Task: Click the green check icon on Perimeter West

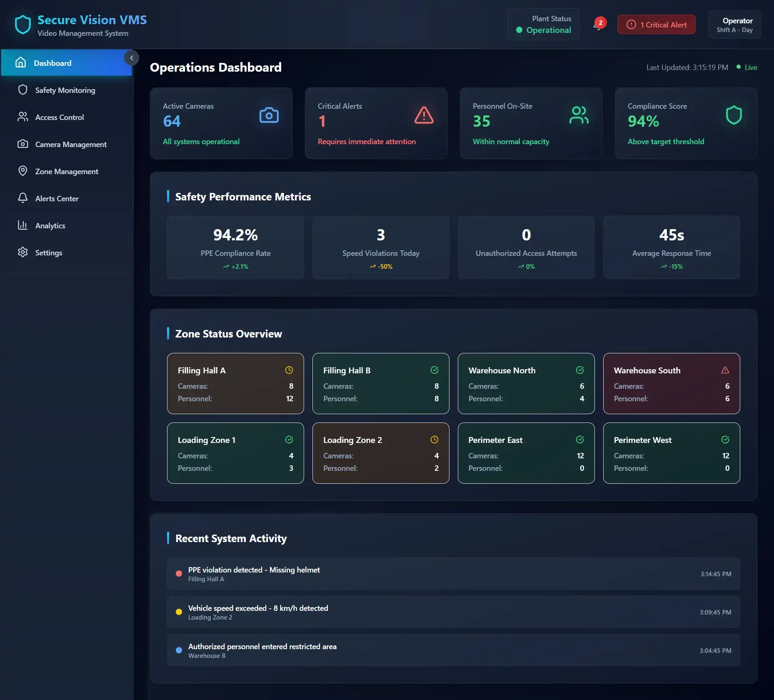Action: click(725, 440)
